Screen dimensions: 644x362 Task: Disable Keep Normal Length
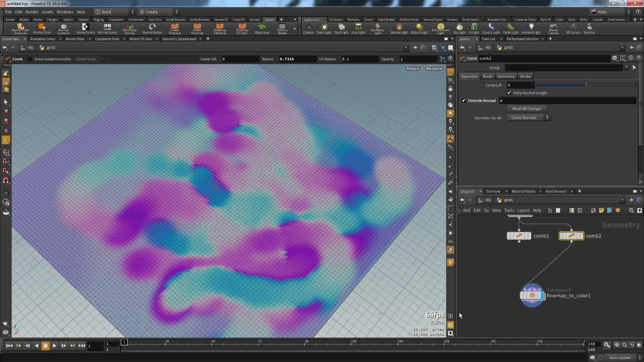509,93
